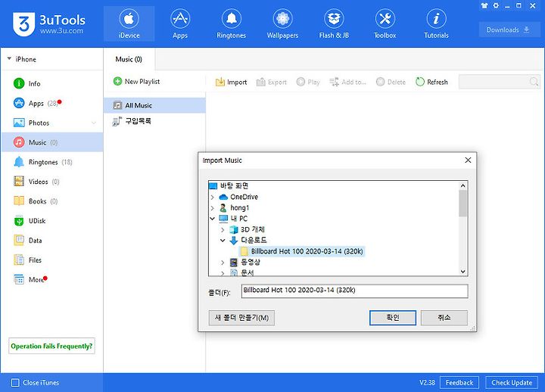Screen dimensions: 545x392
Task: Open settings gear in title bar
Action: (x=496, y=5)
